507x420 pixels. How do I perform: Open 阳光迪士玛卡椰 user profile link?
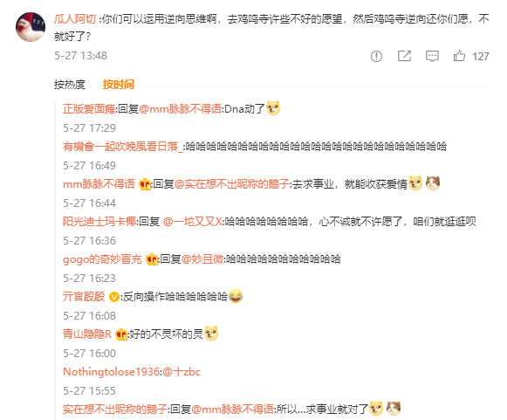pos(99,222)
